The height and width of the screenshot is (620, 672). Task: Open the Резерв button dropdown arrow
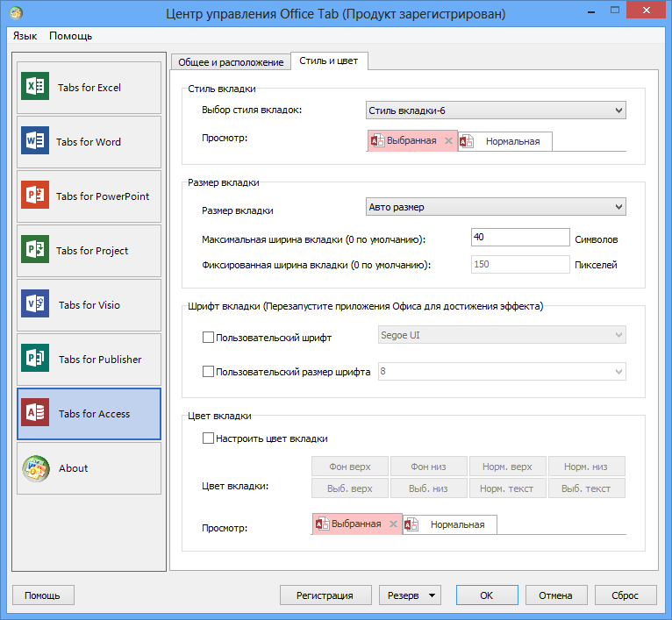coord(432,595)
